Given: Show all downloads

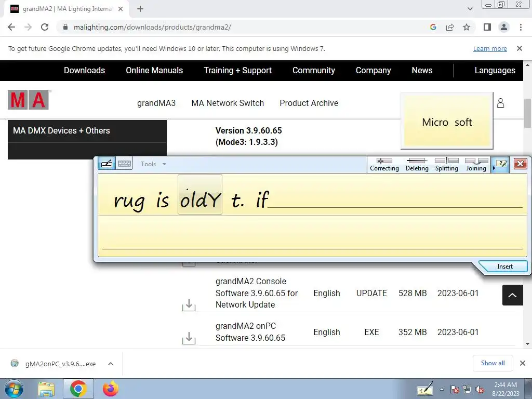Looking at the screenshot, I should (493, 363).
